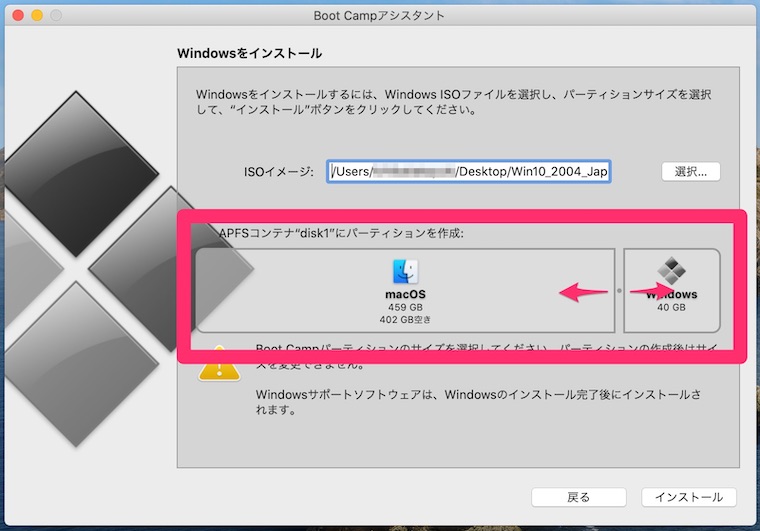Click the 戻る button

click(x=579, y=497)
